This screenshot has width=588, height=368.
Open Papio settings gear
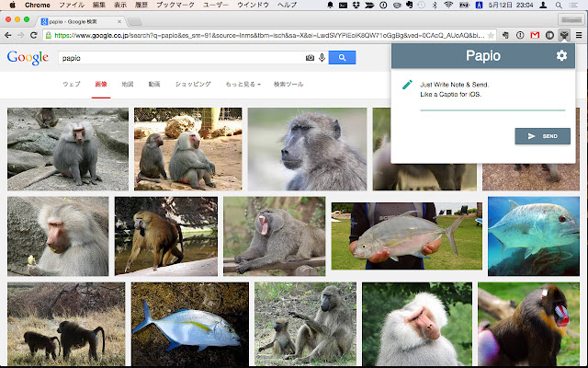click(x=561, y=57)
